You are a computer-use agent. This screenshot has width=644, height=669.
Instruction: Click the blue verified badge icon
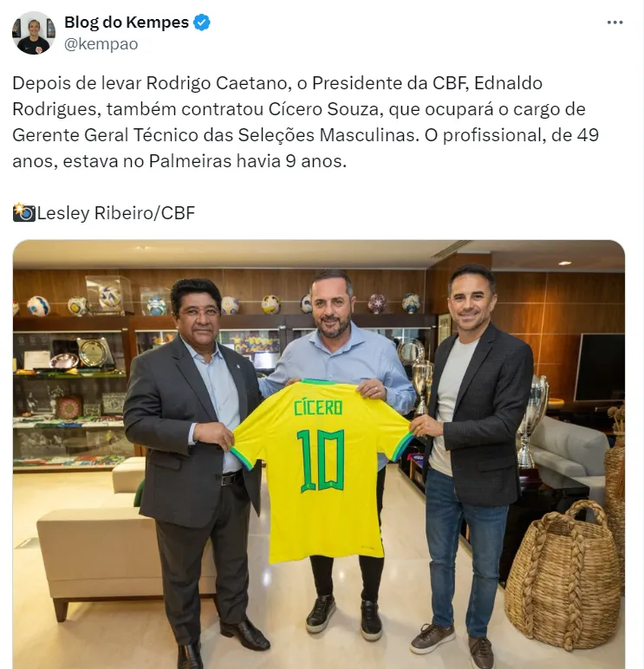[x=202, y=23]
